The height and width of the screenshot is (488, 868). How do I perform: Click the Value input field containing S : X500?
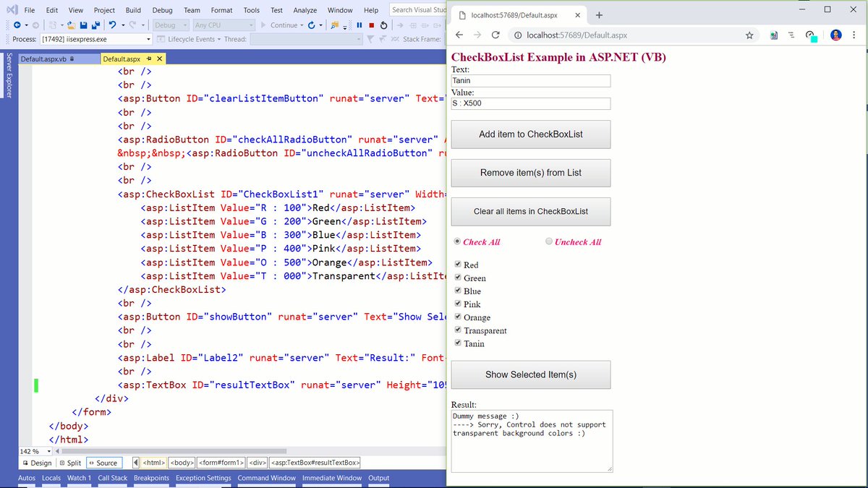[x=531, y=103]
